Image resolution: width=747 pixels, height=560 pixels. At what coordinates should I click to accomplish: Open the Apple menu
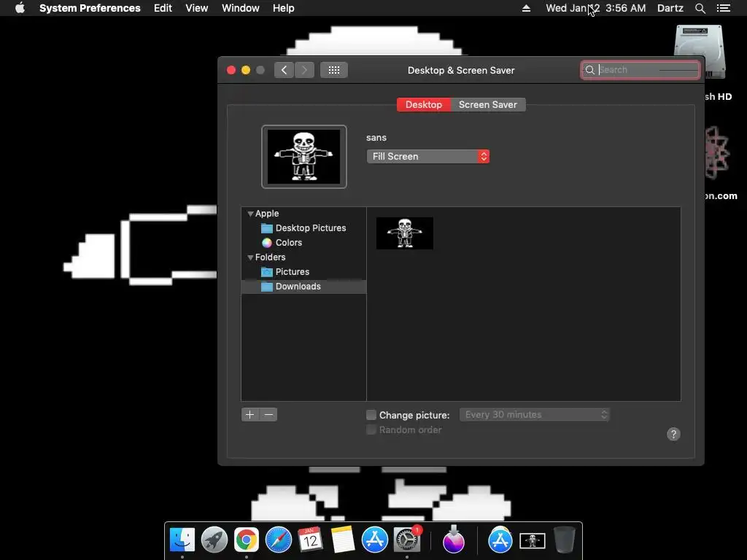click(x=20, y=8)
